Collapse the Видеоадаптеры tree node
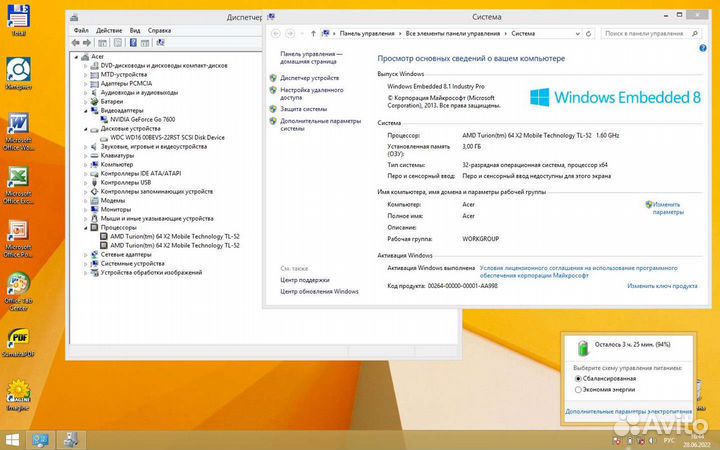The image size is (720, 450). tap(86, 110)
